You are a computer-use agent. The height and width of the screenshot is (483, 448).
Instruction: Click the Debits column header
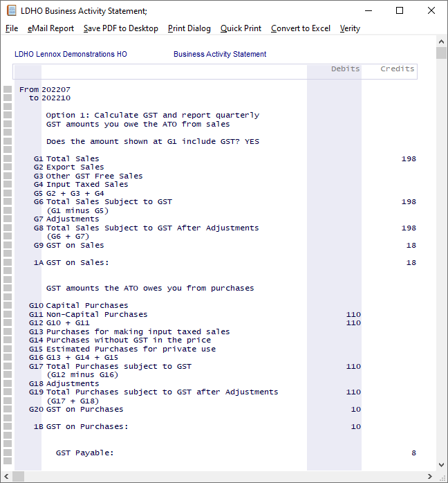click(345, 69)
